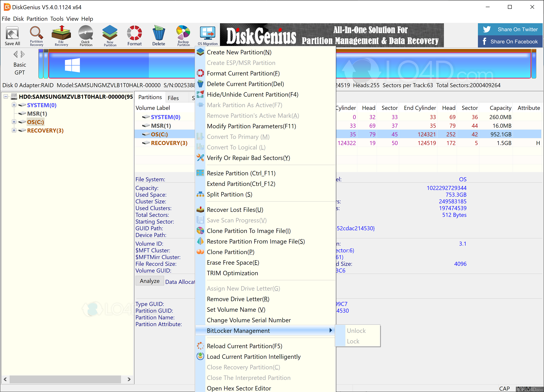Click the Format Current Partition lifebuoy icon
Viewport: 544px width, 392px height.
(x=200, y=73)
